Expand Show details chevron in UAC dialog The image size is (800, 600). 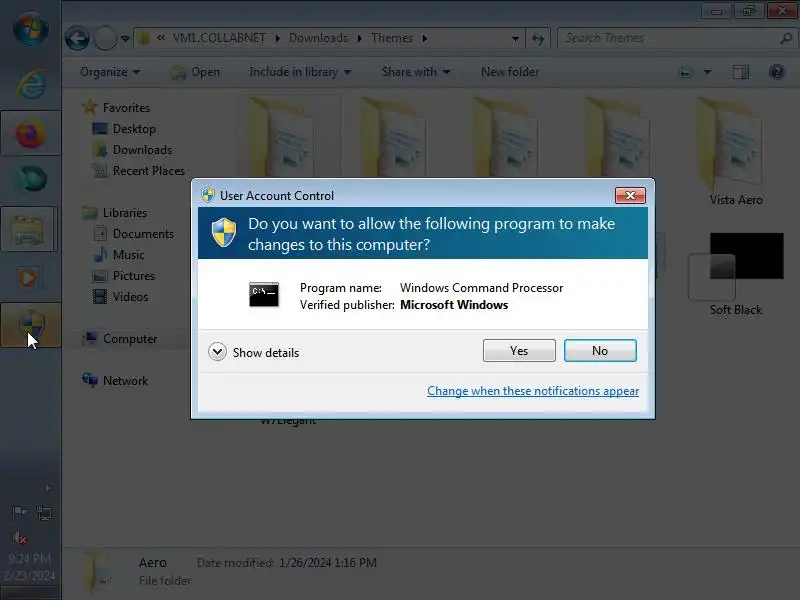coord(217,352)
